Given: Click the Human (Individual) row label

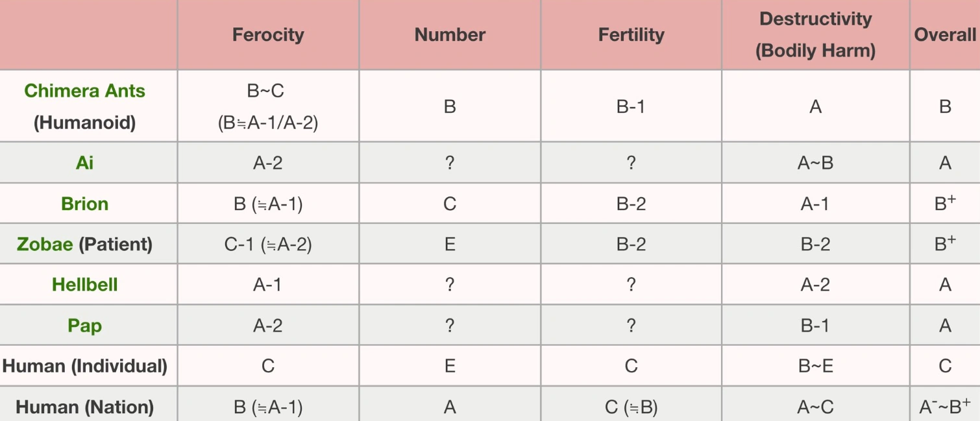Looking at the screenshot, I should point(85,366).
